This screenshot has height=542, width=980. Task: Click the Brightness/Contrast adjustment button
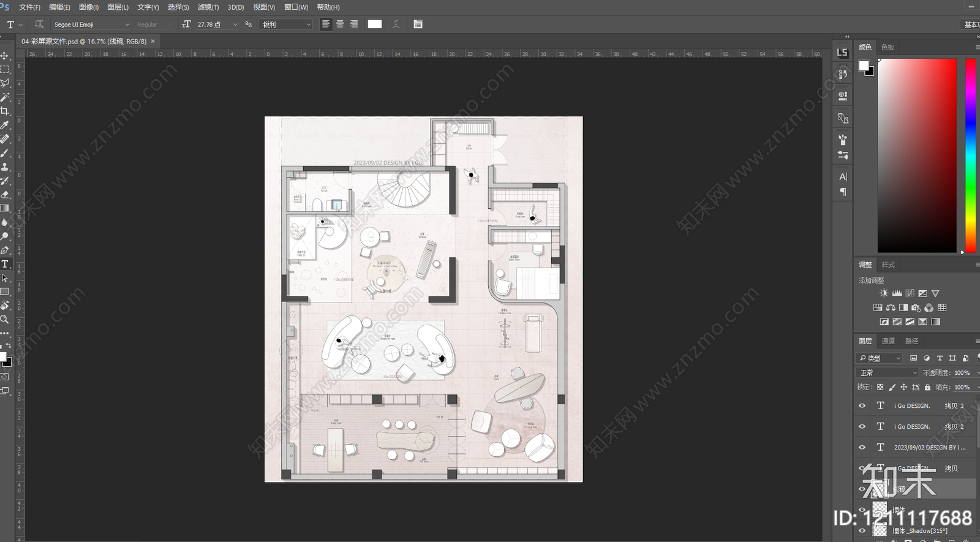[x=884, y=293]
